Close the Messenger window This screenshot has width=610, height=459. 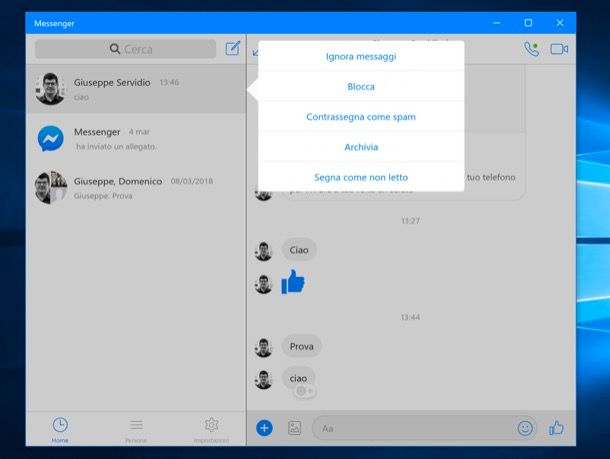tap(560, 23)
